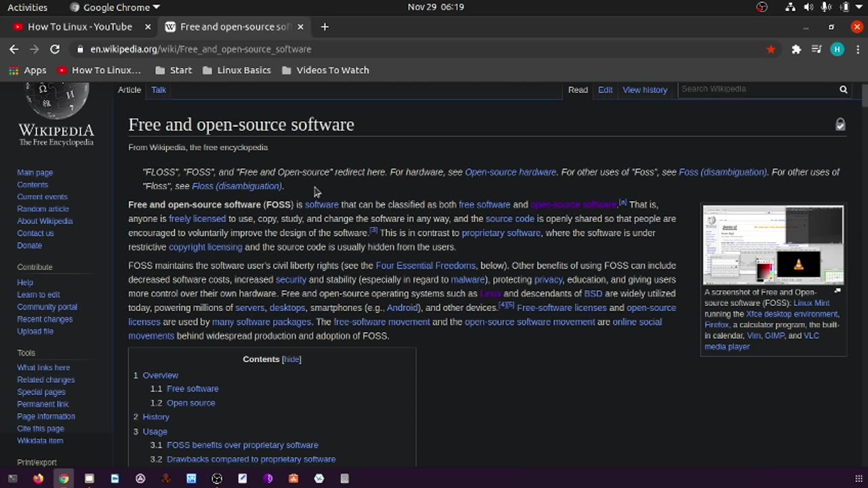Viewport: 868px width, 488px height.
Task: Click the bookmark star in address bar
Action: point(771,49)
